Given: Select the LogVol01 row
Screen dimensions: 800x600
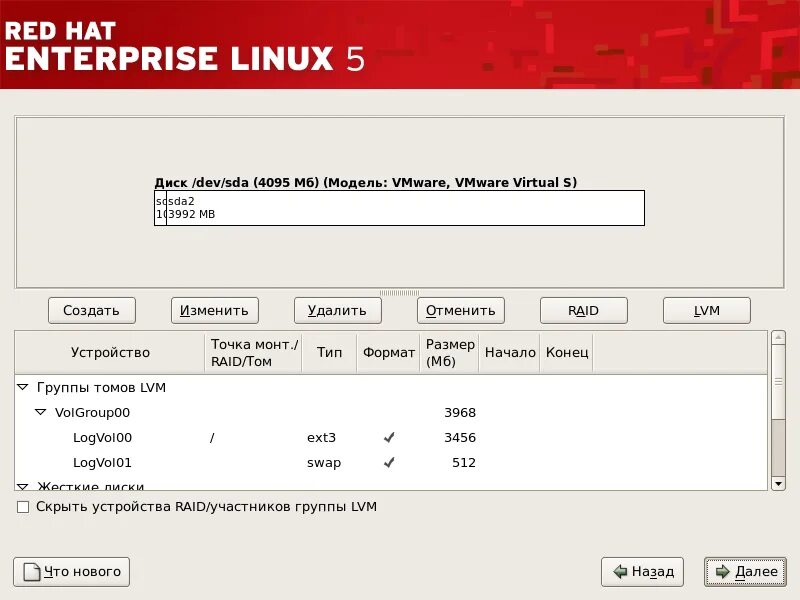Looking at the screenshot, I should (x=391, y=463).
